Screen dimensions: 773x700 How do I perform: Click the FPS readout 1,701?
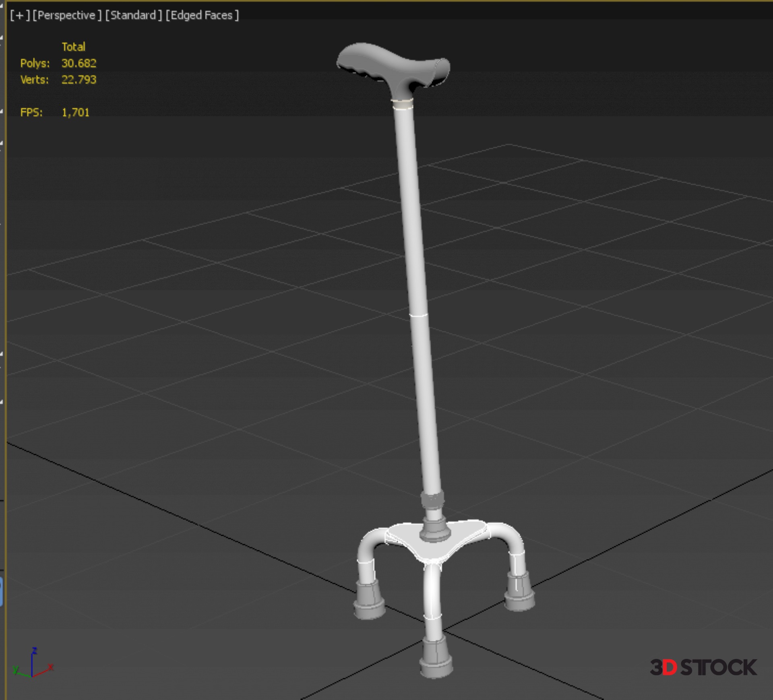click(x=75, y=112)
